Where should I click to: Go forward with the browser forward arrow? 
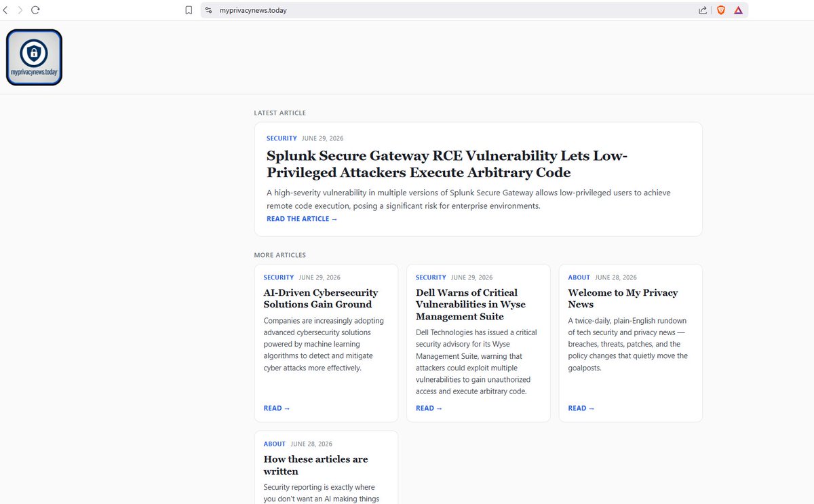pos(20,10)
